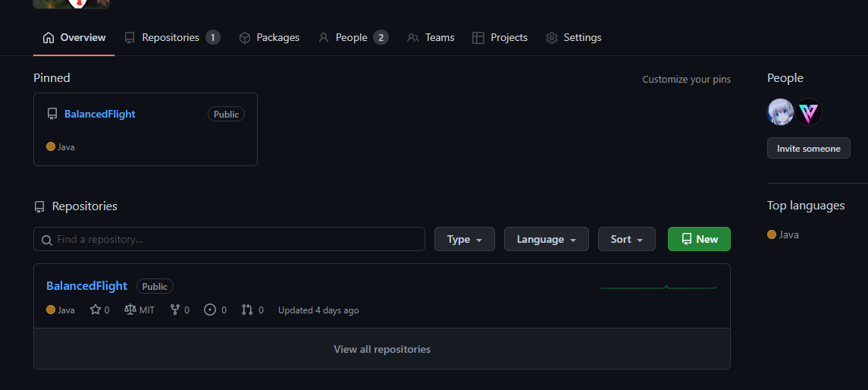Open the first member's anime avatar
Screen dimensions: 868x390
[x=780, y=113]
